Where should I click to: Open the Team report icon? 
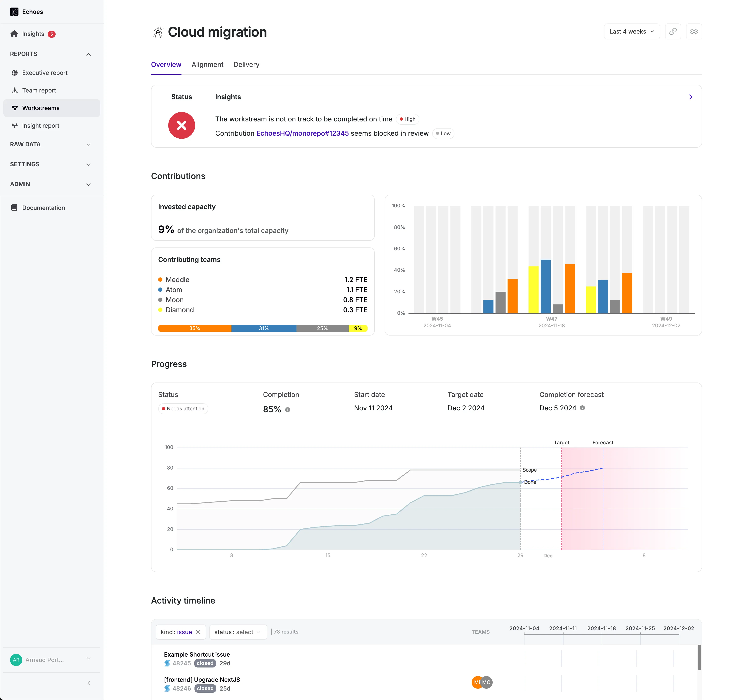(x=15, y=90)
